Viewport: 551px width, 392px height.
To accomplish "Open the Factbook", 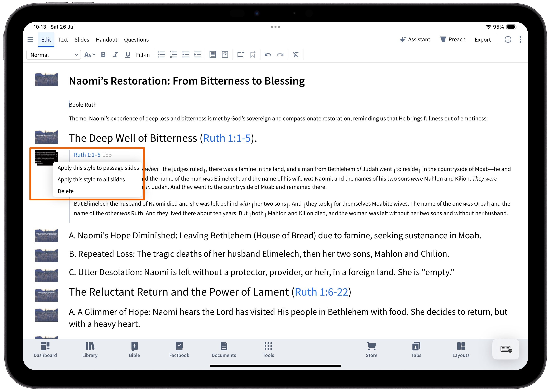I will (179, 349).
